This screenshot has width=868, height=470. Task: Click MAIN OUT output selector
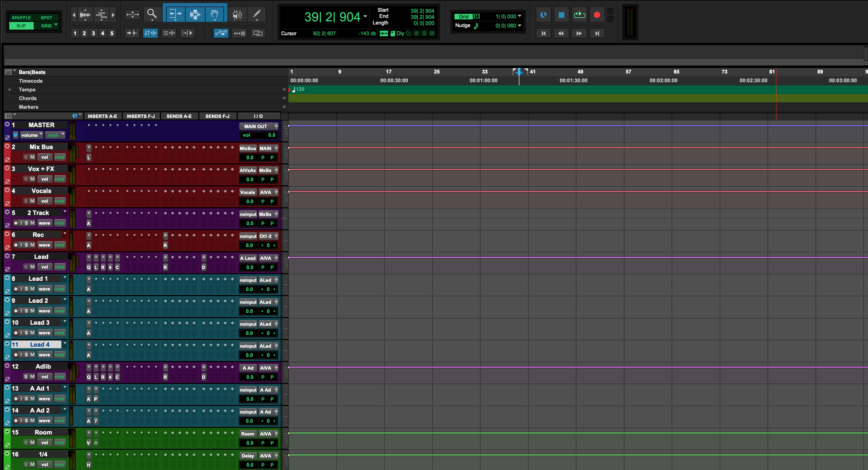click(255, 126)
